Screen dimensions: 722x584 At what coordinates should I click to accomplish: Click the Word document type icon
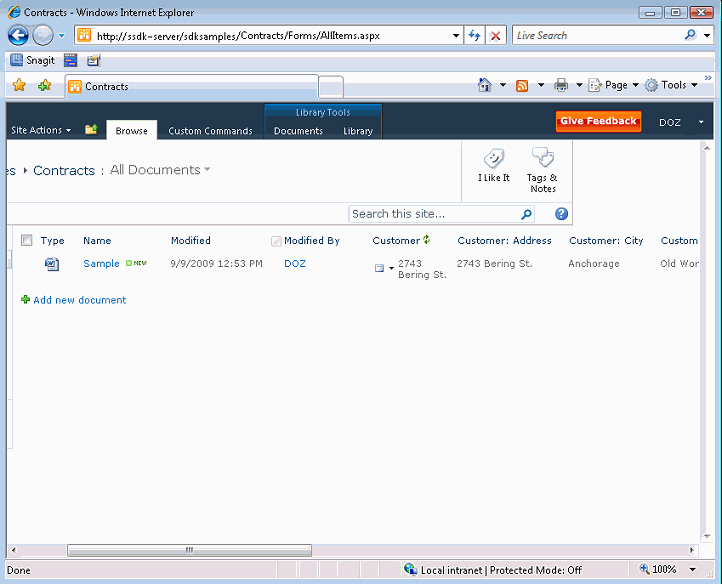(x=52, y=264)
